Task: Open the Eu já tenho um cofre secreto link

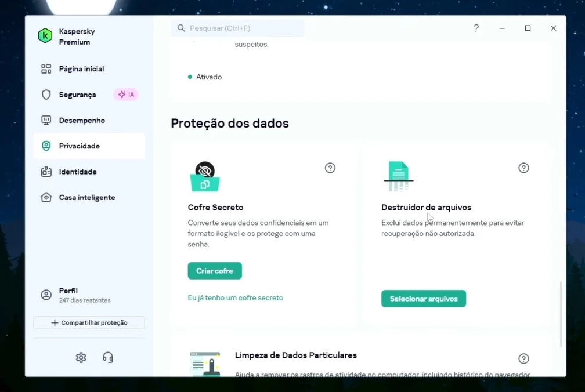Action: pos(236,297)
